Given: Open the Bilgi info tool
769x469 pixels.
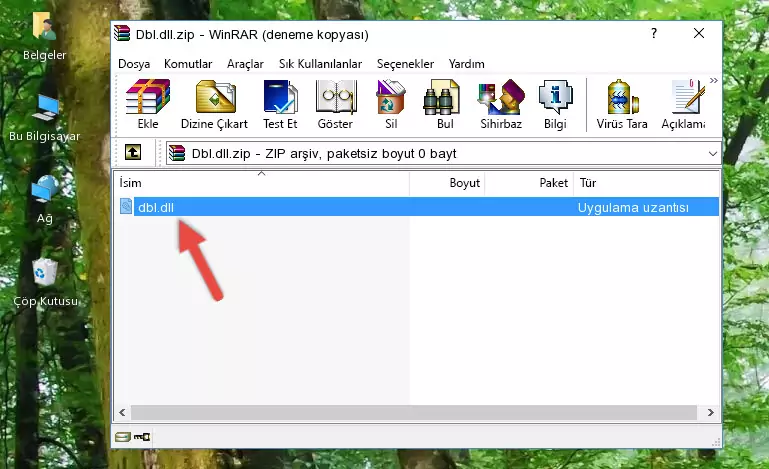Looking at the screenshot, I should pos(555,104).
